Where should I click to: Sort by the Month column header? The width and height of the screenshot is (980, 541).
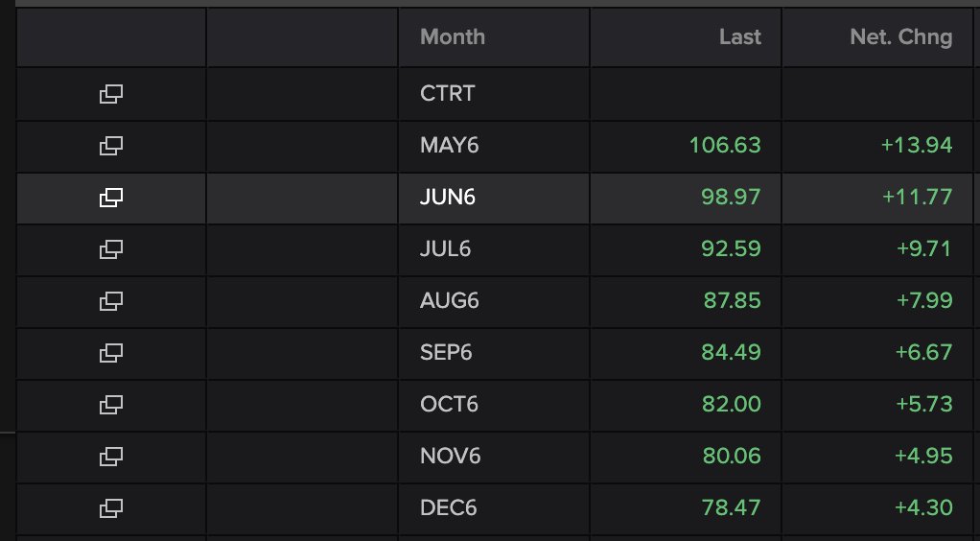(x=453, y=36)
